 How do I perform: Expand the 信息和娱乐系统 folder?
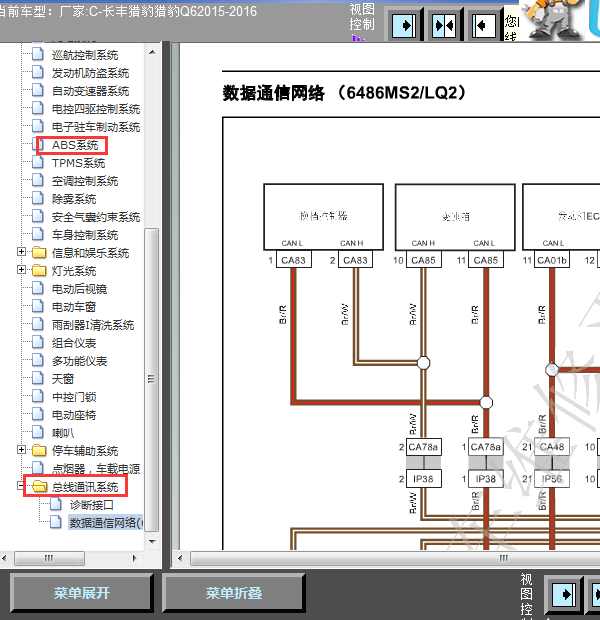point(22,252)
